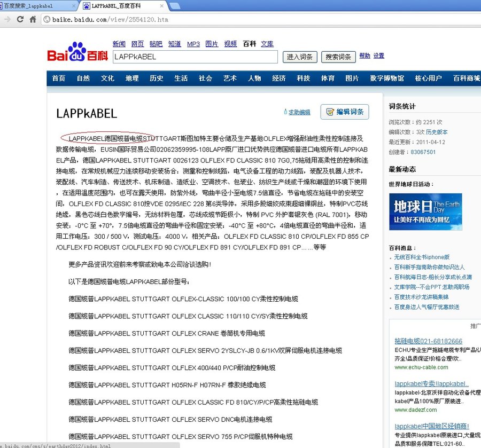Open 核心用户 in the nav bar

coord(428,78)
